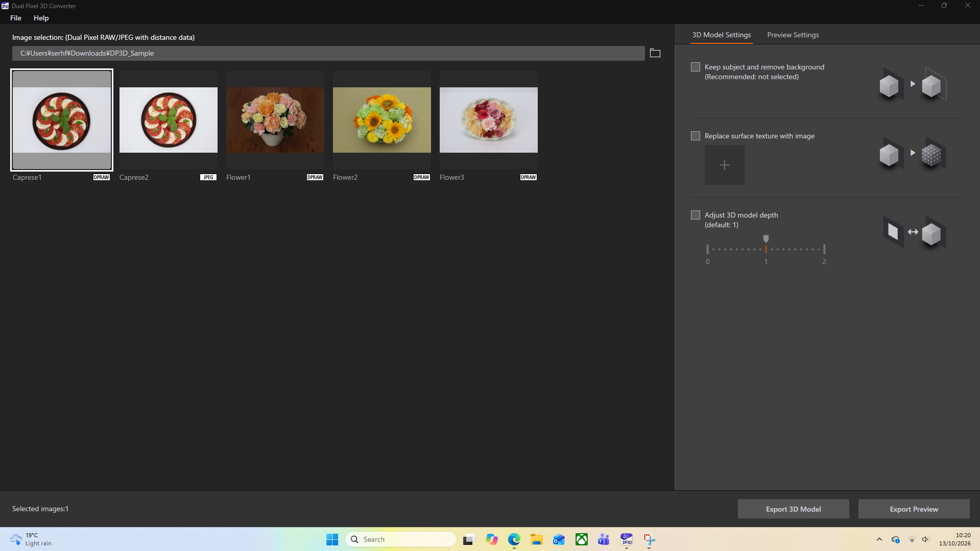Click the 3D model depth slider handle
This screenshot has width=980, height=551.
pyautogui.click(x=766, y=239)
